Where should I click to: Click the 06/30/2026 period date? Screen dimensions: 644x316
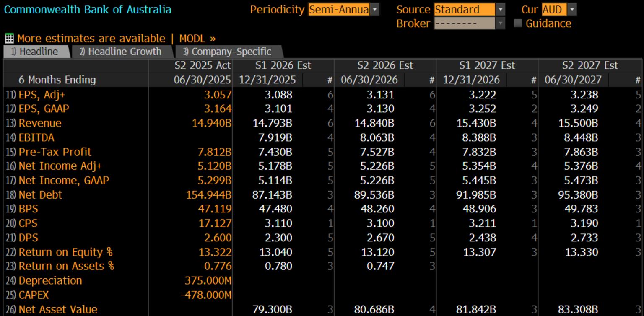click(x=369, y=80)
